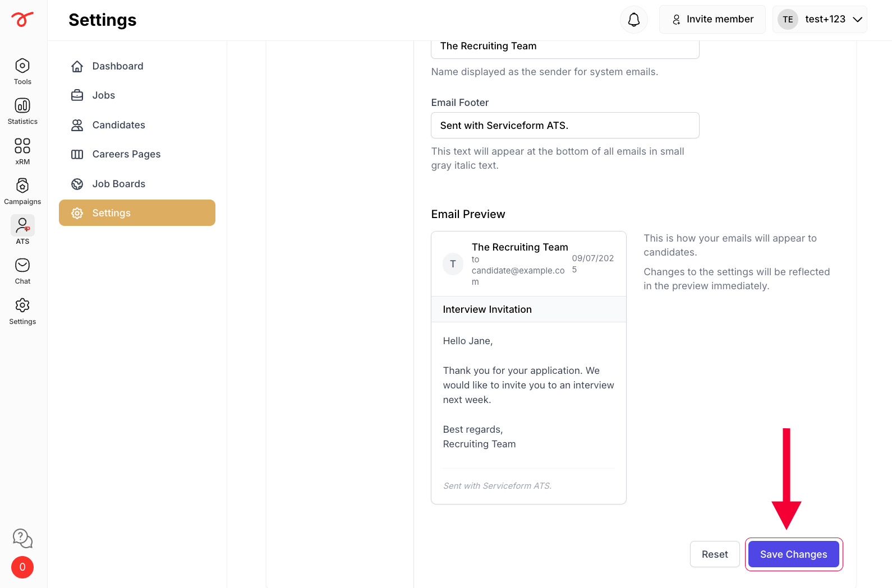Select the highlighted Settings menu item
This screenshot has height=588, width=892.
tap(137, 213)
